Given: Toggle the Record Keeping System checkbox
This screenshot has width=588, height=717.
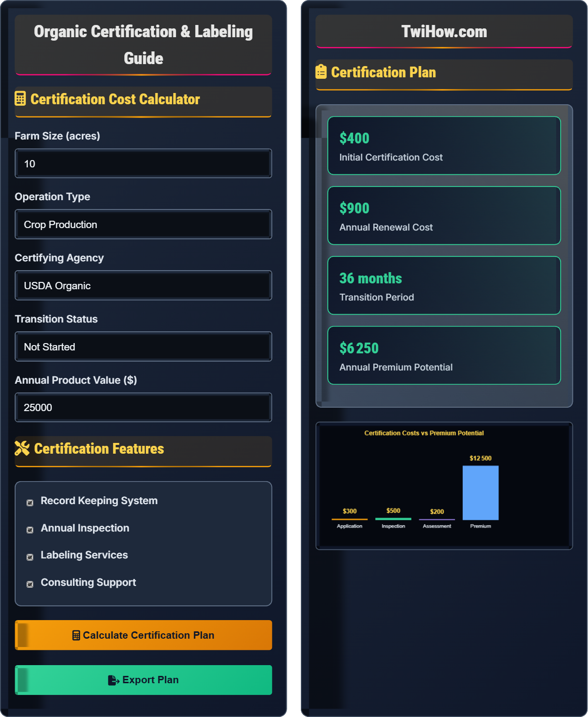Looking at the screenshot, I should [x=30, y=503].
